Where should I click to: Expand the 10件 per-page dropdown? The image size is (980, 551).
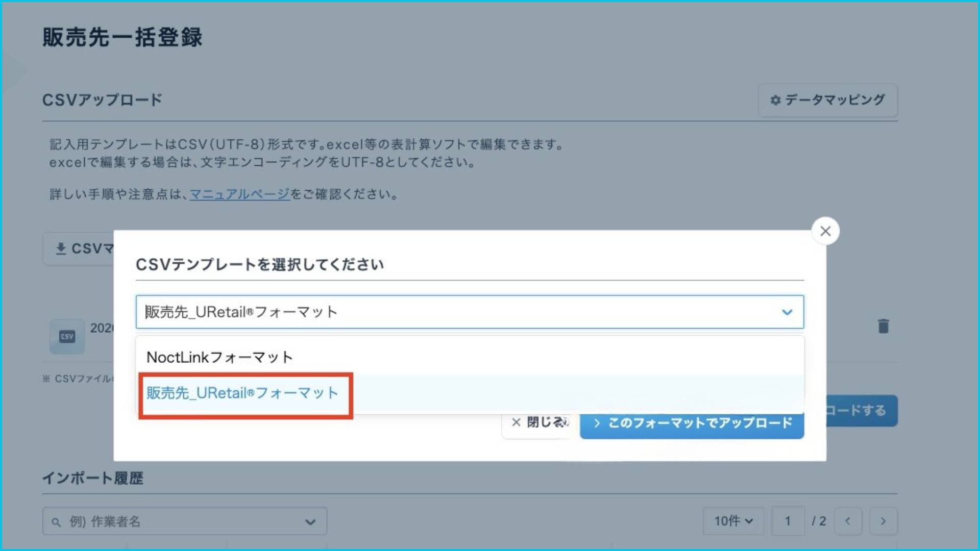tap(733, 521)
